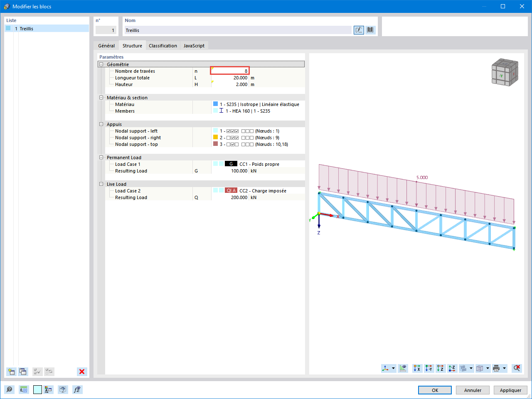Toggle third checkbox of Nodal support - top
The image size is (532, 399).
click(237, 145)
